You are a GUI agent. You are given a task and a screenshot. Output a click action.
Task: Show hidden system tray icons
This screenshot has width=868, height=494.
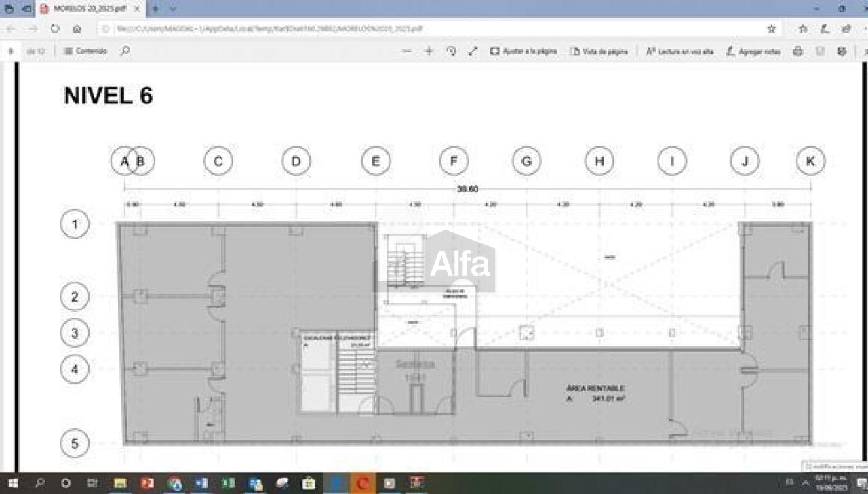click(806, 483)
